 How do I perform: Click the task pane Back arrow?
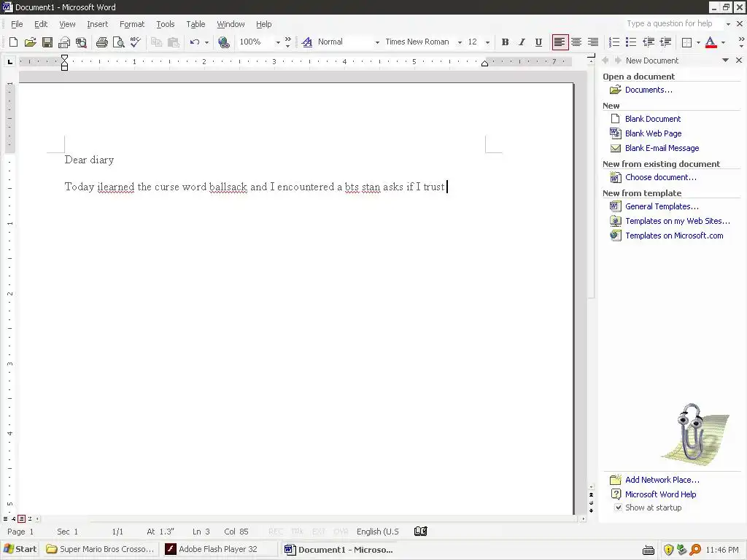point(605,61)
